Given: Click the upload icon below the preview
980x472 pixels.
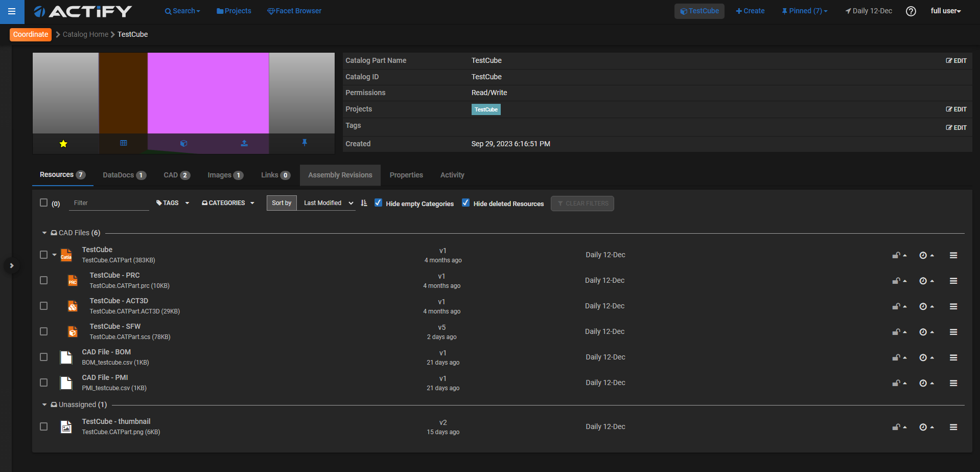Looking at the screenshot, I should tap(244, 143).
